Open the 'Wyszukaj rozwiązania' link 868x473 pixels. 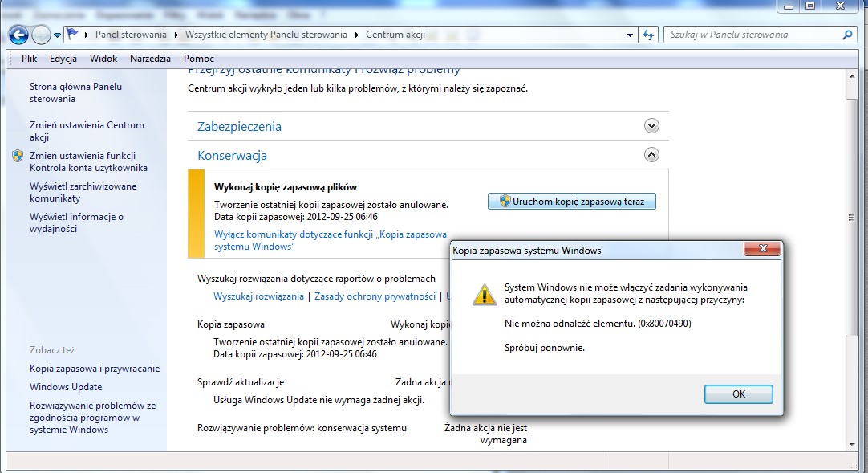pos(258,296)
